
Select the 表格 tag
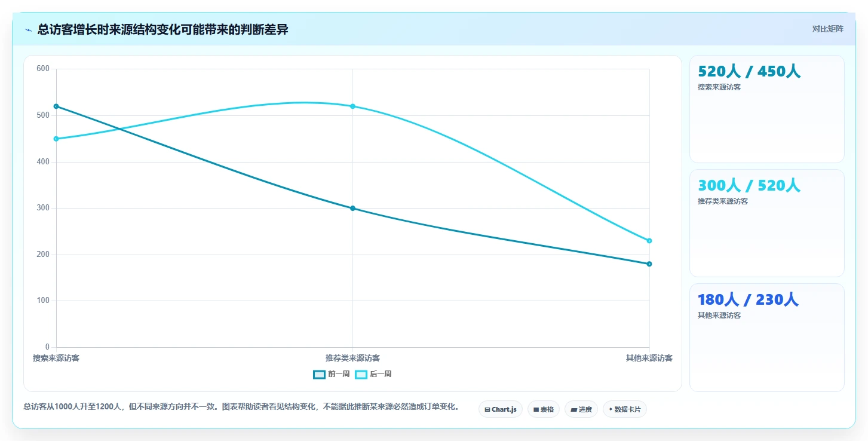pos(544,409)
